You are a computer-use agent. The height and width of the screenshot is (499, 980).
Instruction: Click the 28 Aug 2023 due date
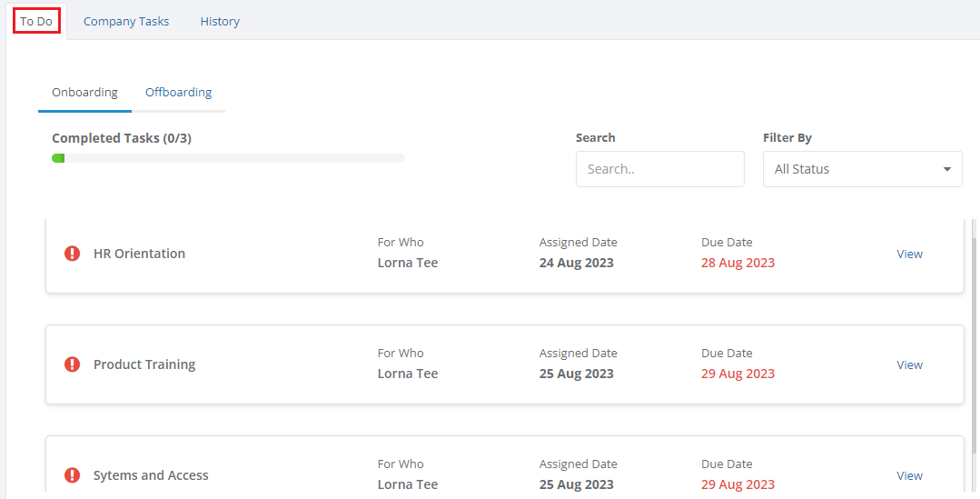pyautogui.click(x=737, y=264)
